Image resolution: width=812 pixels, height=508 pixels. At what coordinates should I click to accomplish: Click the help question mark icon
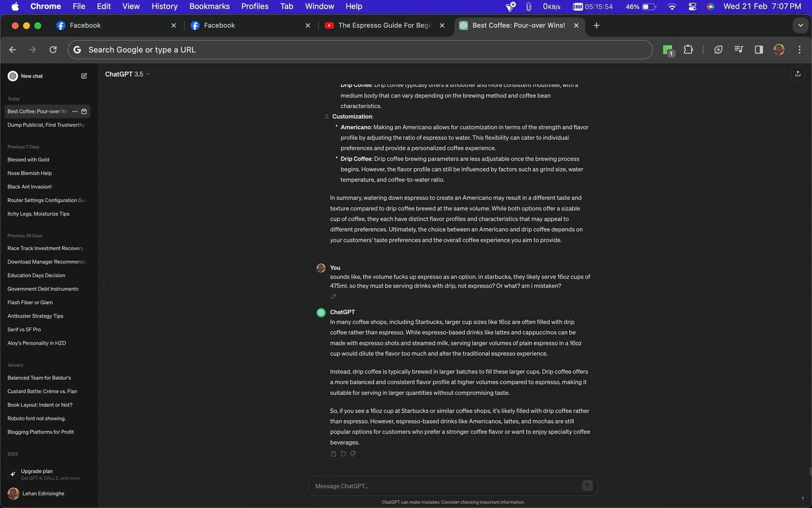[x=802, y=498]
